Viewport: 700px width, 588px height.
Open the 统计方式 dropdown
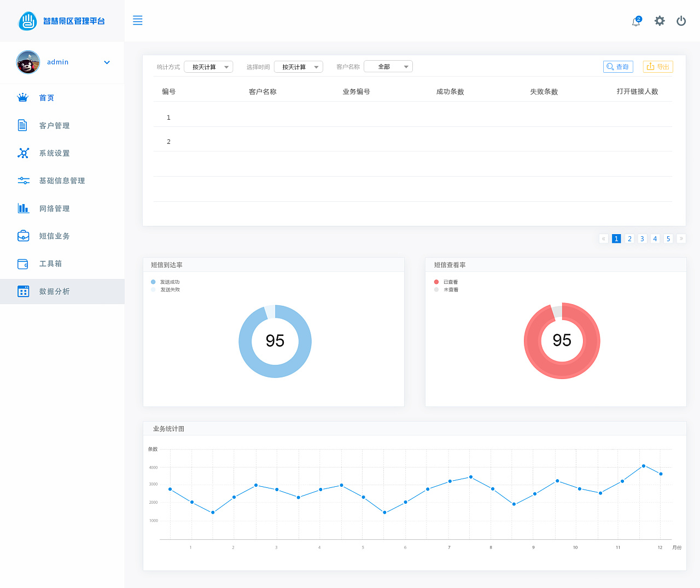[209, 67]
